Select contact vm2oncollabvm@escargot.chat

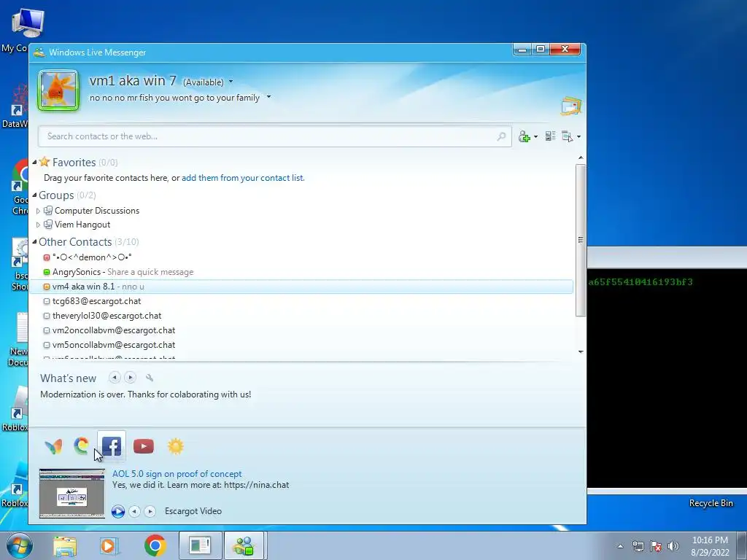tap(114, 330)
